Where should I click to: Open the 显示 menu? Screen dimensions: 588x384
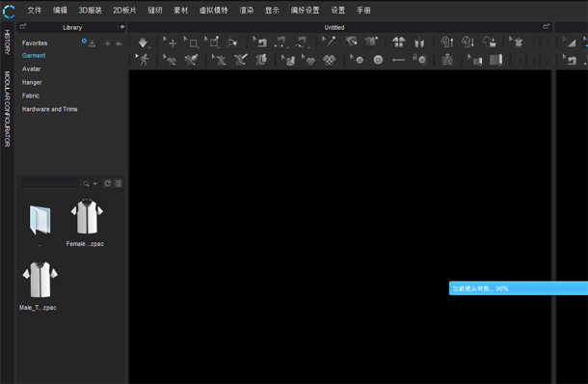[x=272, y=11]
